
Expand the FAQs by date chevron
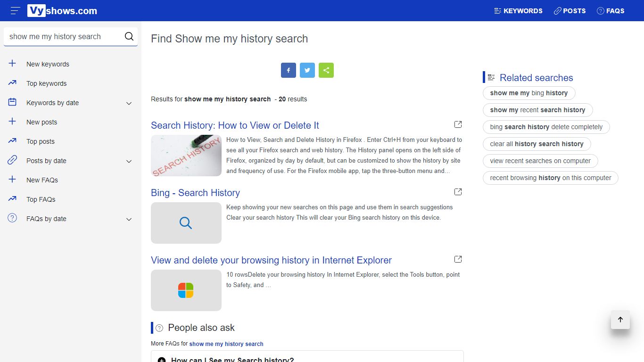(x=129, y=219)
